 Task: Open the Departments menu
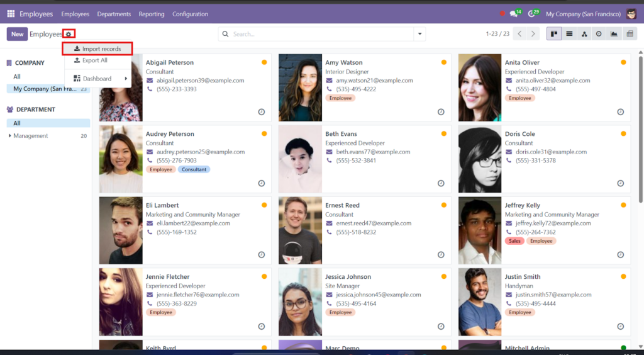[x=114, y=14]
